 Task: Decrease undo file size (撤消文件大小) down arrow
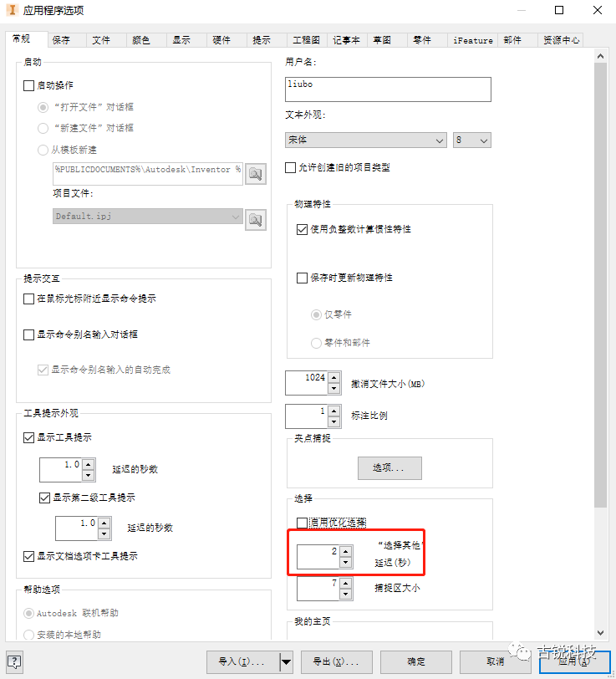pyautogui.click(x=333, y=389)
